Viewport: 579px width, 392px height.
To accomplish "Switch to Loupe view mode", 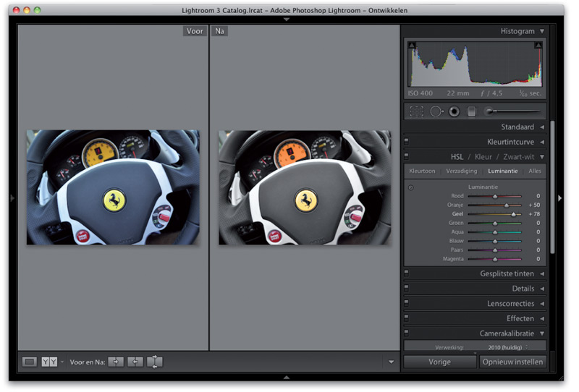I will coord(29,362).
